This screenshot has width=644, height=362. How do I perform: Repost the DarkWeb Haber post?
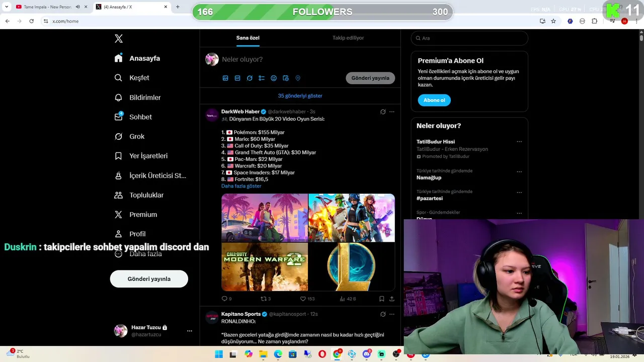[266, 299]
